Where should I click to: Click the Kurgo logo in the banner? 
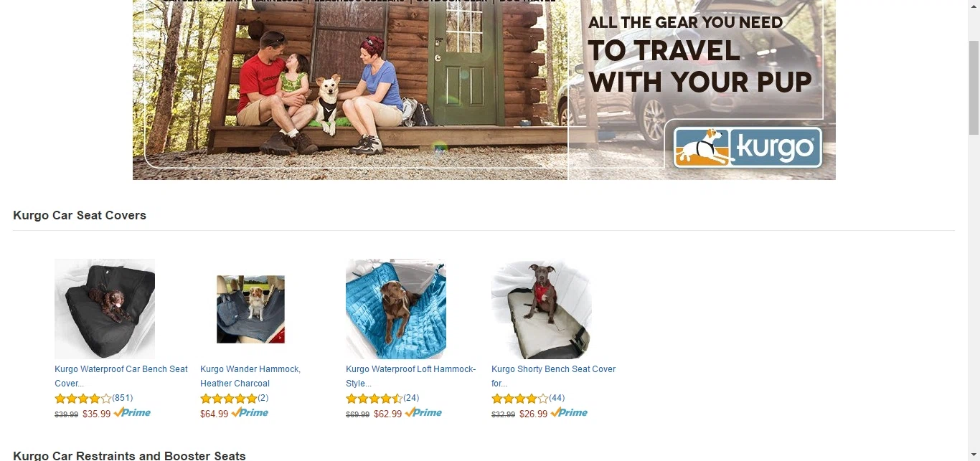[747, 148]
